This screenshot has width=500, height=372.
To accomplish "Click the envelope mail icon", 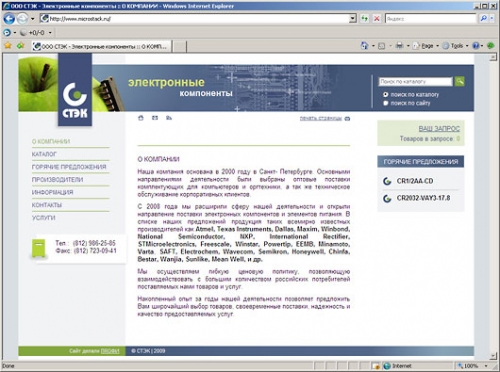I will 155,118.
